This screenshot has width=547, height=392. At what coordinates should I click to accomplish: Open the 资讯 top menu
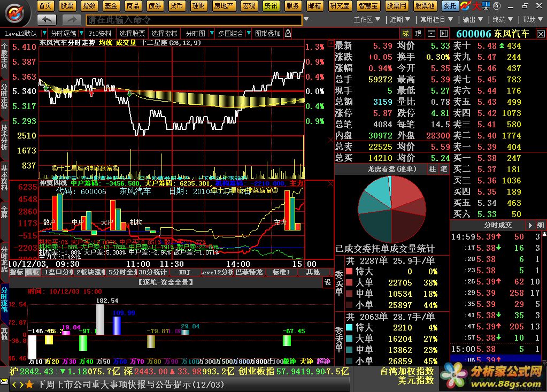tap(271, 5)
